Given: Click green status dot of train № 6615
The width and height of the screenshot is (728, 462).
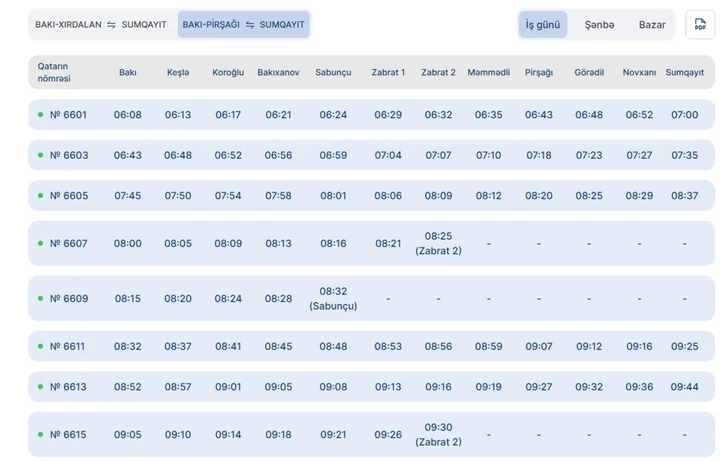Looking at the screenshot, I should coord(40,435).
